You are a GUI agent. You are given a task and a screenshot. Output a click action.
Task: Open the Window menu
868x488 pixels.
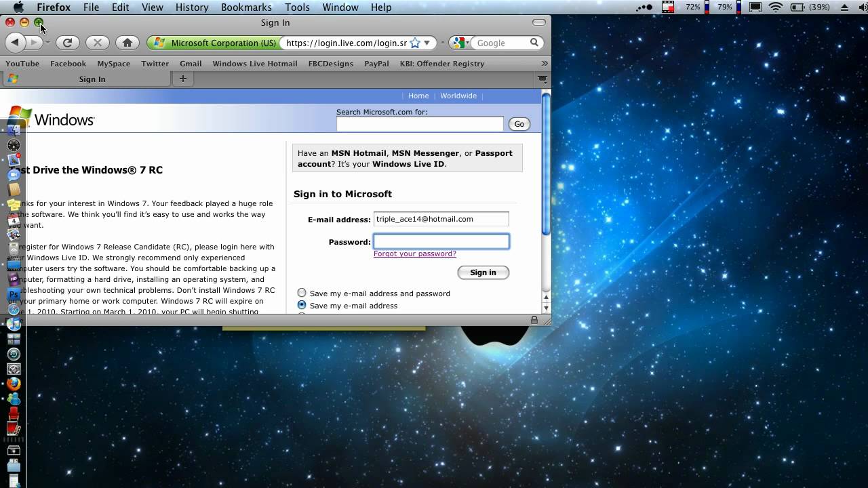[x=340, y=7]
